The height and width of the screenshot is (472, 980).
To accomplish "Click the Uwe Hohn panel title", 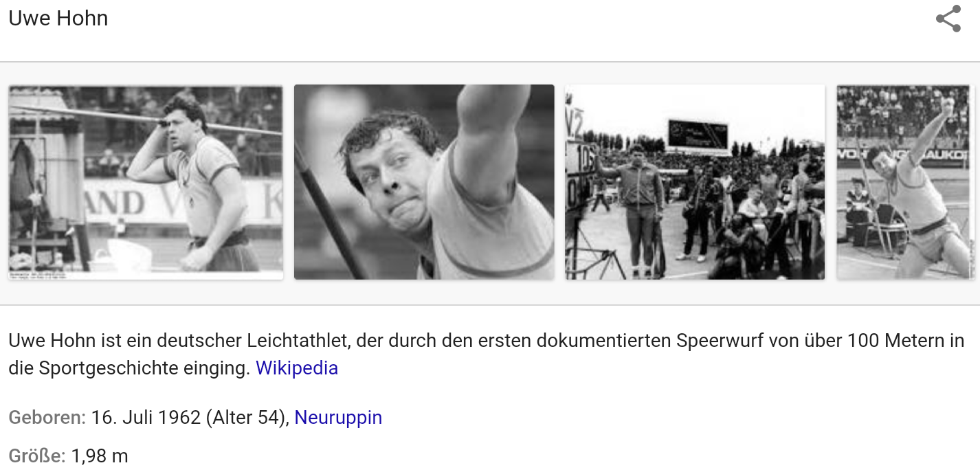I will coord(58,19).
